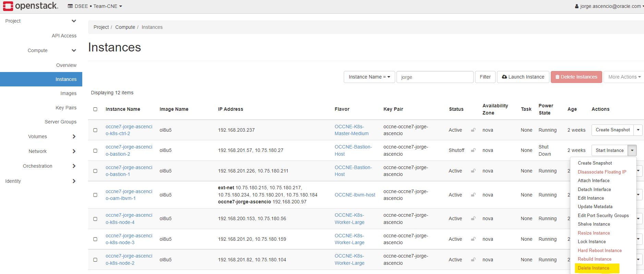Choose Detach Interface from the menu
Screen dimensions: 644x274
(x=594, y=189)
